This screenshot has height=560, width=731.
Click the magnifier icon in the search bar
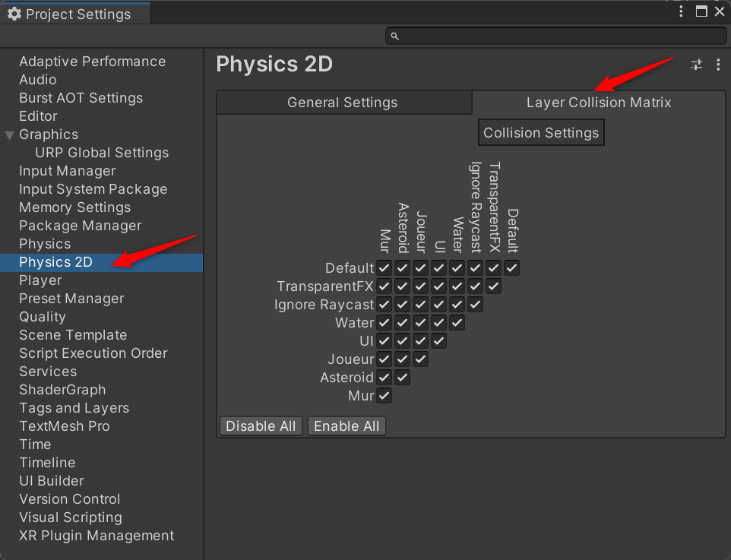coord(394,35)
